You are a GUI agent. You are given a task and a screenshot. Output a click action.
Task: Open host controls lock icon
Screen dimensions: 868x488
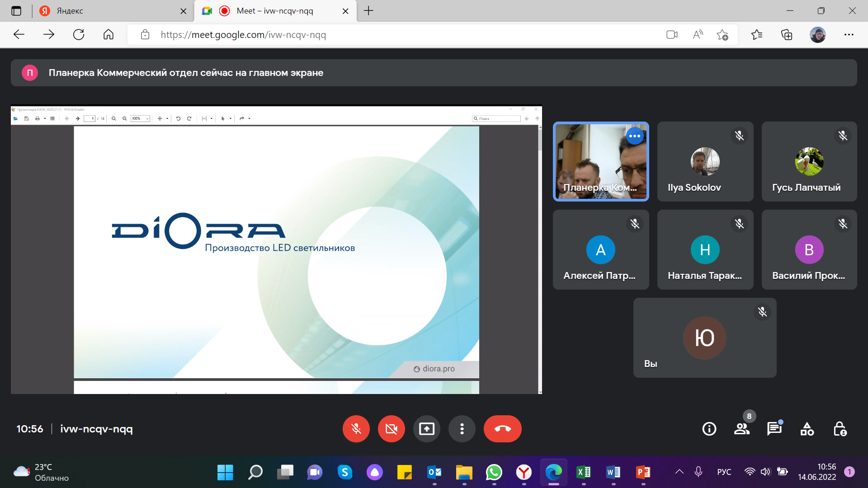(x=840, y=429)
